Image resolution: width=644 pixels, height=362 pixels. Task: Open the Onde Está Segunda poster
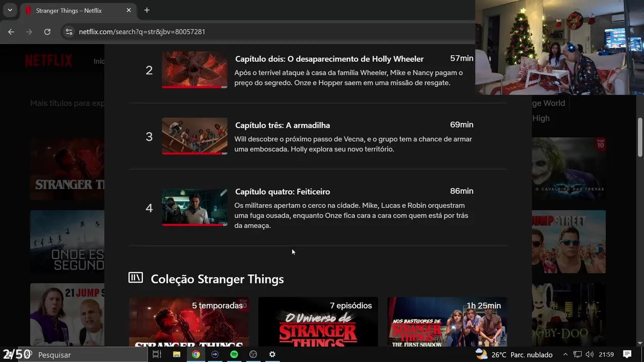67,242
